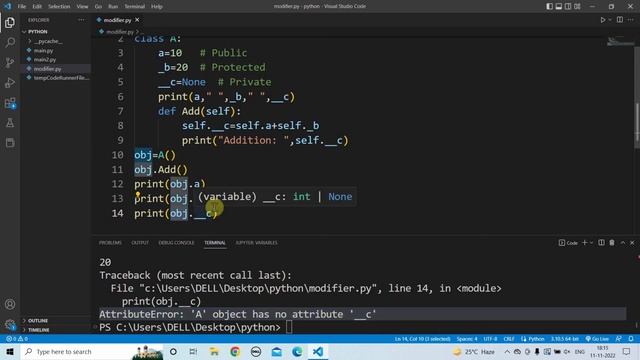This screenshot has height=360, width=640.
Task: Click the Run Python File play button
Action: click(x=602, y=20)
